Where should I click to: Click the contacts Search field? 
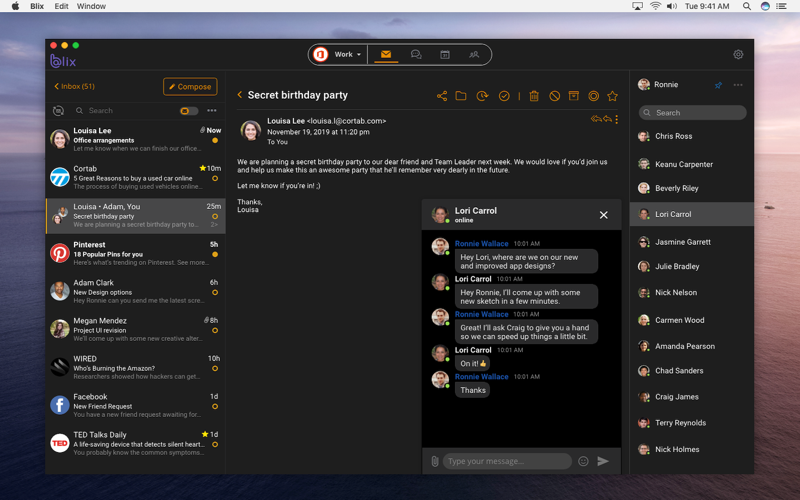692,113
